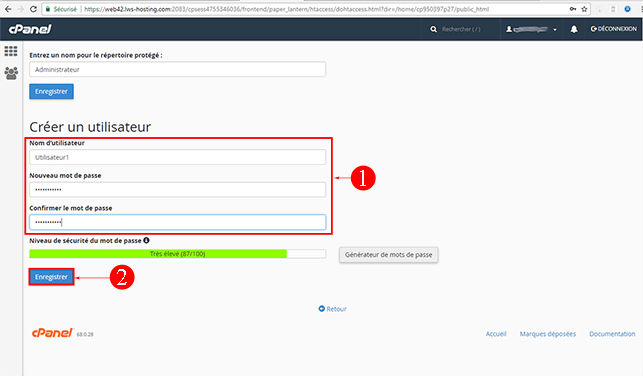The height and width of the screenshot is (376, 643).
Task: Click the Créer un utilisateur heading
Action: coord(90,127)
